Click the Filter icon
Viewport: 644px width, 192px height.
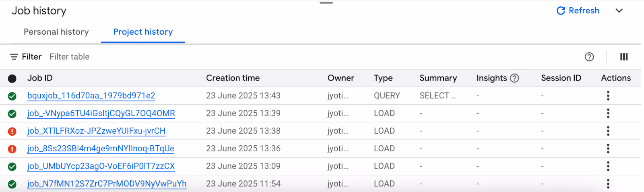pyautogui.click(x=14, y=57)
